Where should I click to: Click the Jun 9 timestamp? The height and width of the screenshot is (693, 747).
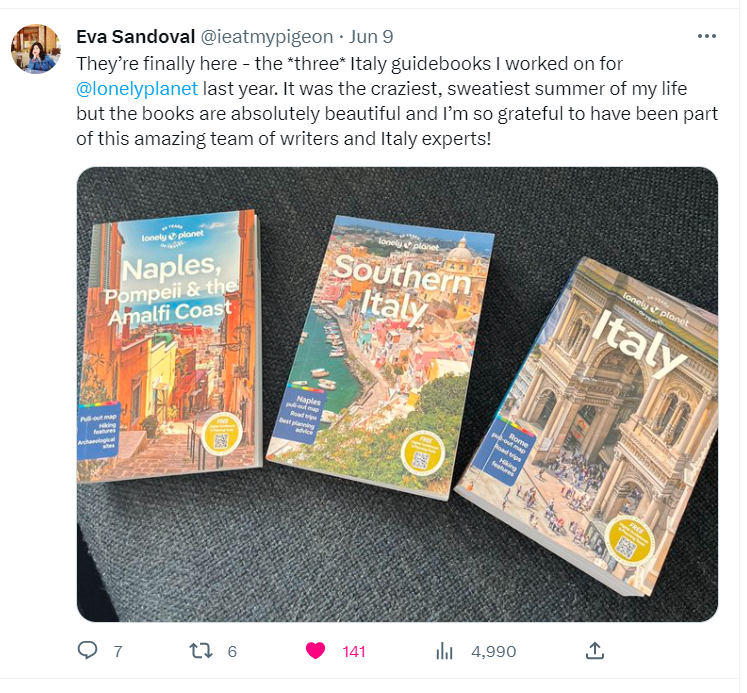[x=371, y=37]
